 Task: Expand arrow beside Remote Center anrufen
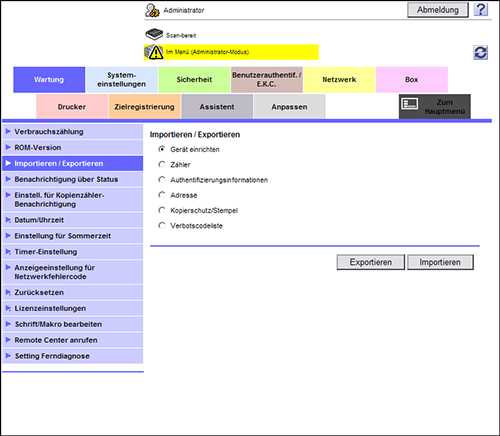8,340
